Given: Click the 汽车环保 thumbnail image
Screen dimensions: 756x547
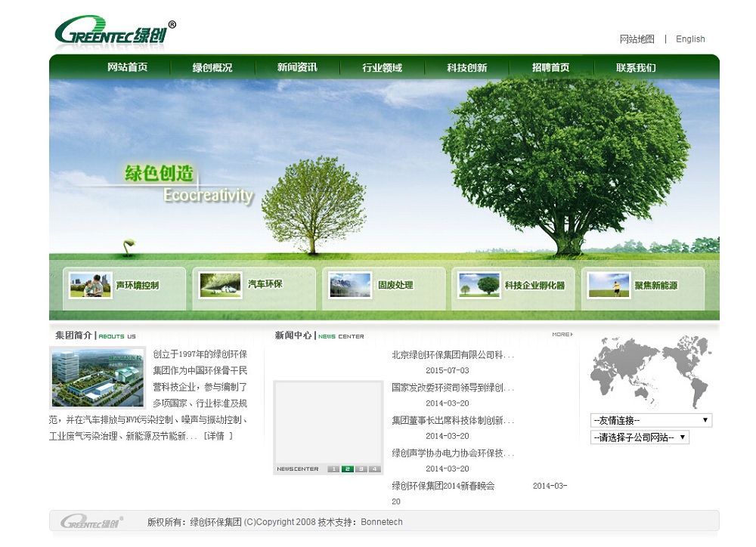Looking at the screenshot, I should [x=220, y=286].
